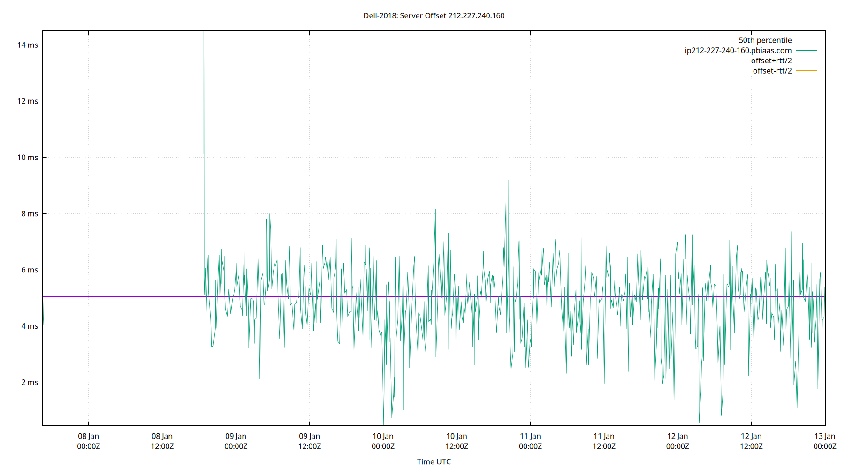Click the "10 ms" y-axis tick label
Viewport: 868px width, 469px height.
coord(27,158)
